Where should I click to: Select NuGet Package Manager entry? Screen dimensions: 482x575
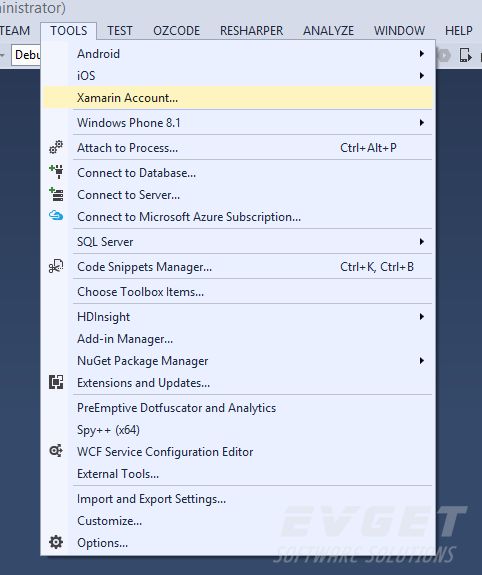[238, 360]
